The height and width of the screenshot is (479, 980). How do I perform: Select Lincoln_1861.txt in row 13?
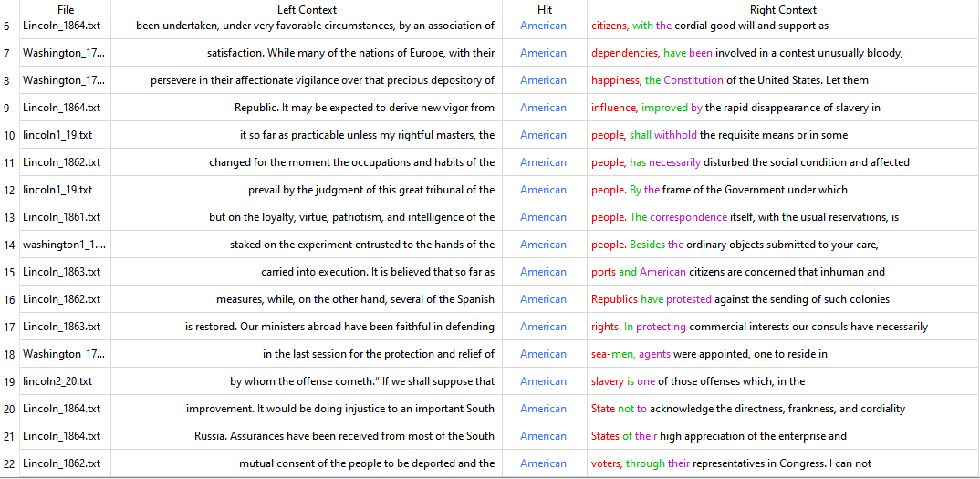(62, 217)
